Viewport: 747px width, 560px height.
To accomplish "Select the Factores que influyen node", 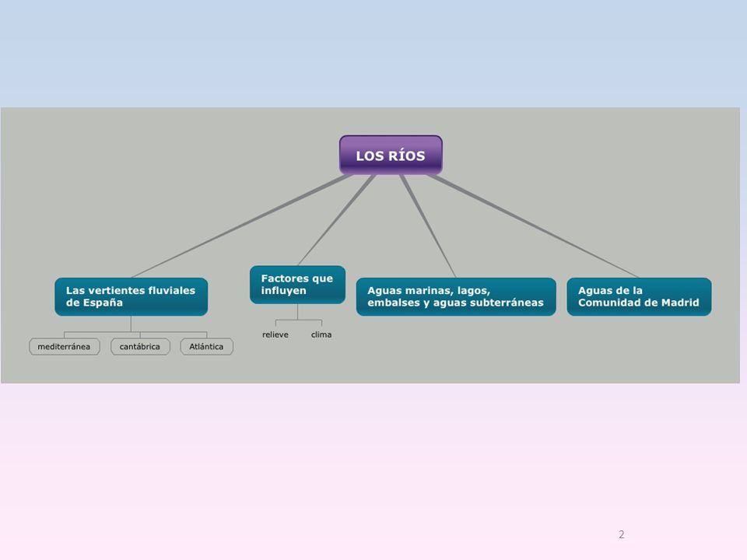I will tap(297, 285).
